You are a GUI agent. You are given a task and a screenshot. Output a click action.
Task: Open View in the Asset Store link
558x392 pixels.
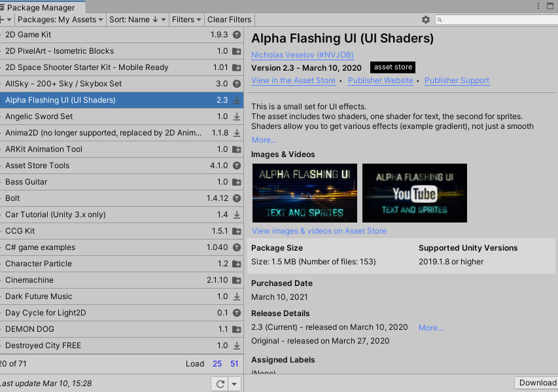293,80
